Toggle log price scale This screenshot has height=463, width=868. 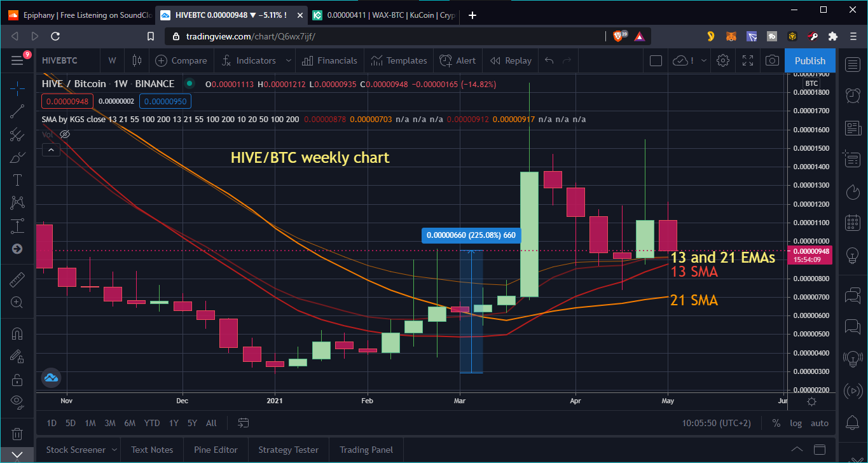[x=796, y=423]
